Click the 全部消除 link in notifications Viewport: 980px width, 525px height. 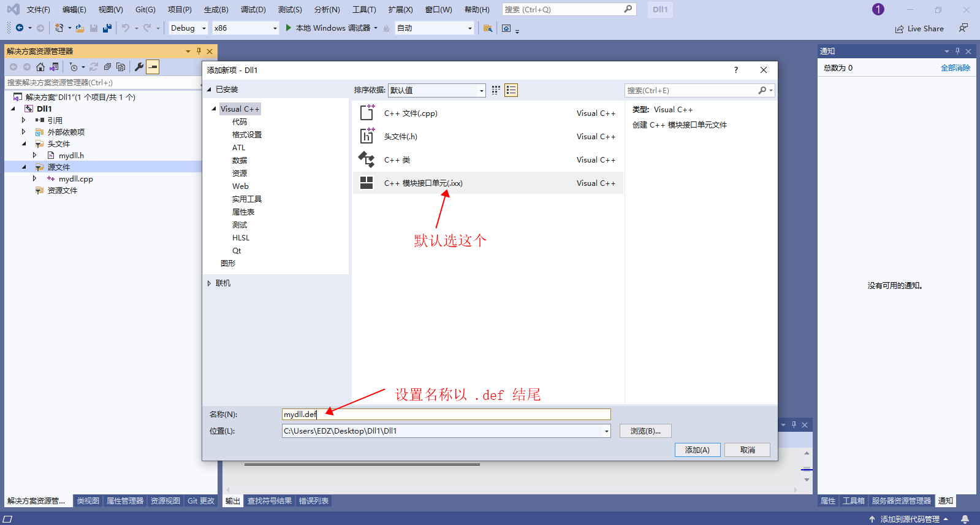coord(955,68)
